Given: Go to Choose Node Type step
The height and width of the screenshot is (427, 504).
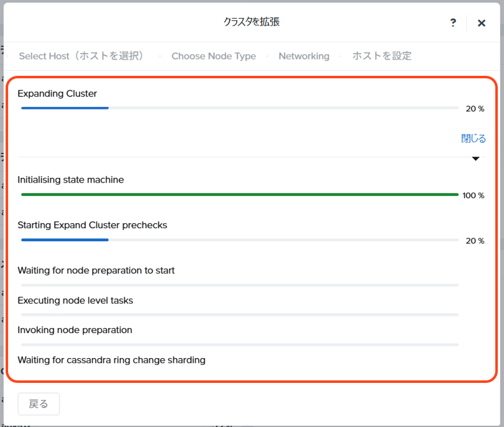Looking at the screenshot, I should (x=213, y=56).
